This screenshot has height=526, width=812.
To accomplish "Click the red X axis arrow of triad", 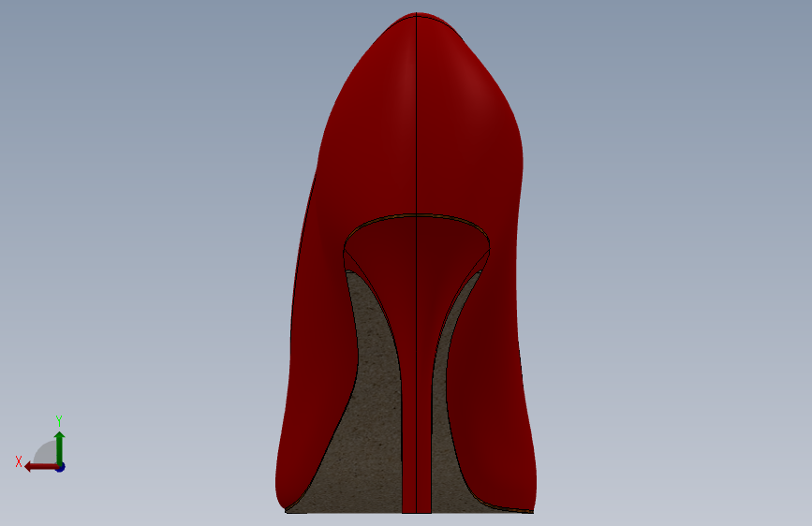I will [40, 467].
